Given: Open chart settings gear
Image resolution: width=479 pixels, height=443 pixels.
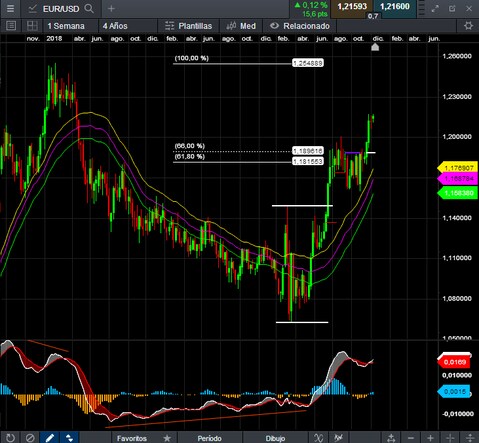Looking at the screenshot, I should (x=468, y=26).
